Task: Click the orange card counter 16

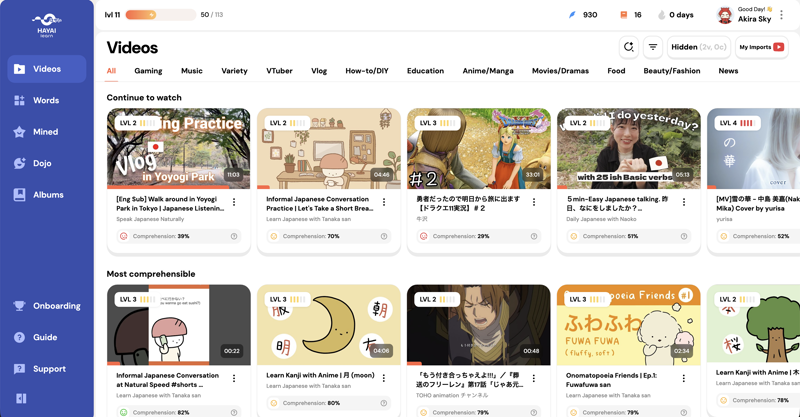Action: [x=631, y=15]
